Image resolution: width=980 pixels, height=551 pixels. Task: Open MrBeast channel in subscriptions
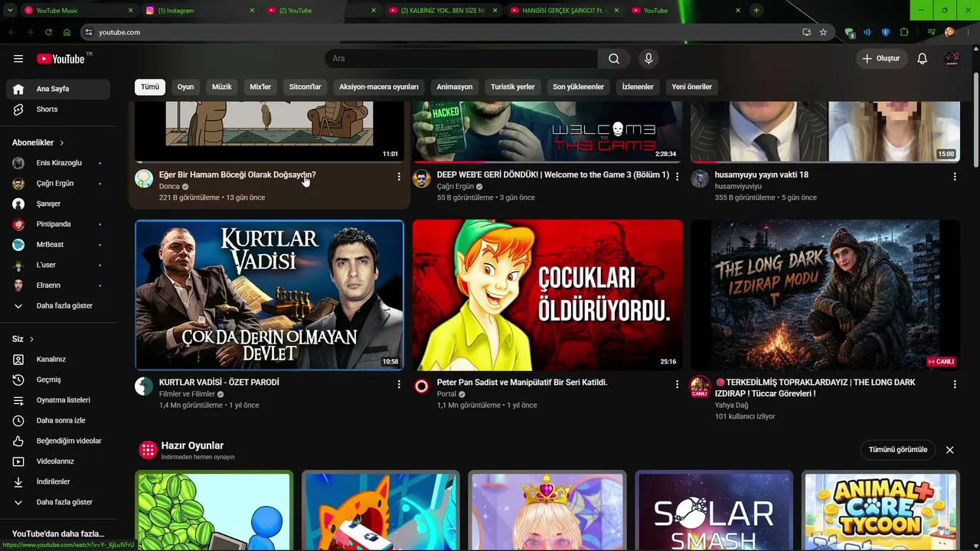pyautogui.click(x=58, y=245)
